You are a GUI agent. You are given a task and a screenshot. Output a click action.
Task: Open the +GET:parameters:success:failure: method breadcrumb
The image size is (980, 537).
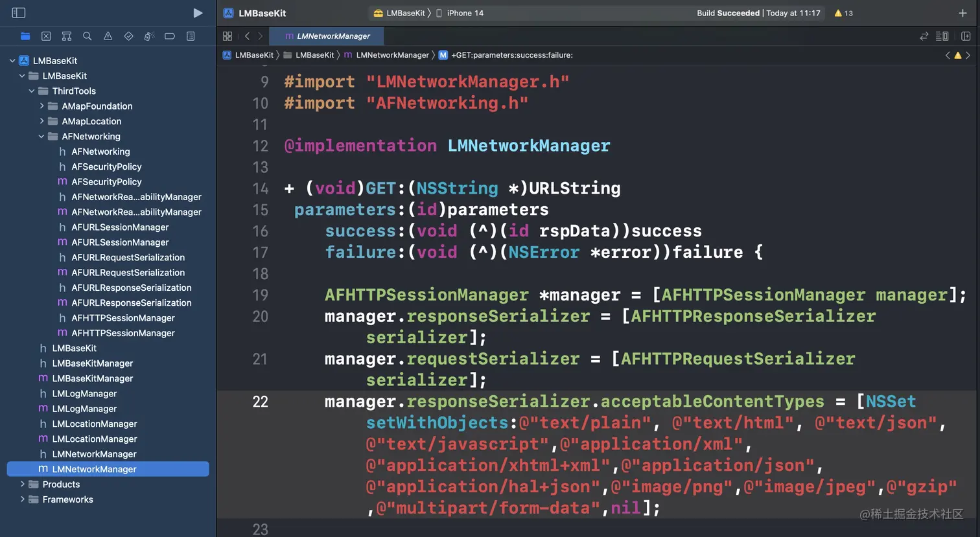pyautogui.click(x=506, y=55)
